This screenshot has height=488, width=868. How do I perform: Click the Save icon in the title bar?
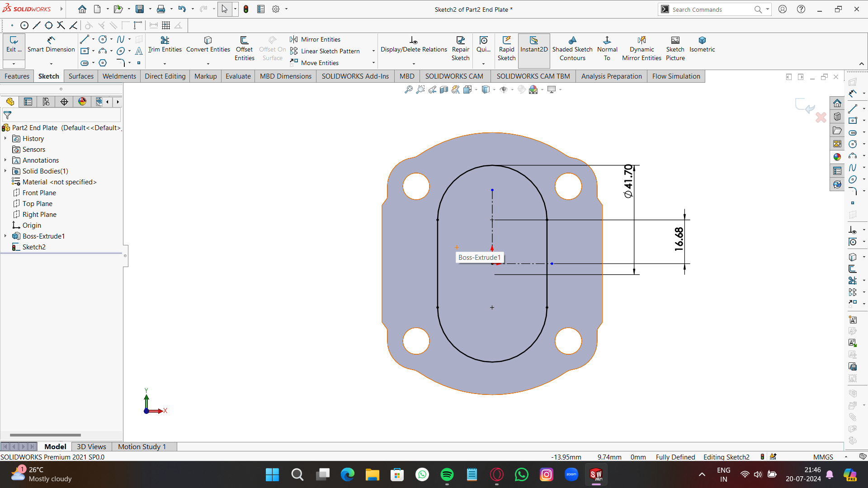click(x=140, y=9)
